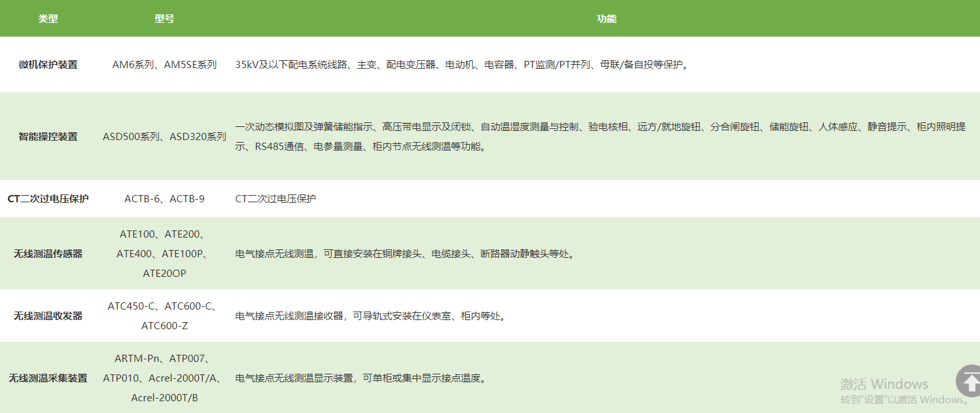
Task: Click the 电气接点无线测温，可直接安装 description
Action: pyautogui.click(x=406, y=253)
